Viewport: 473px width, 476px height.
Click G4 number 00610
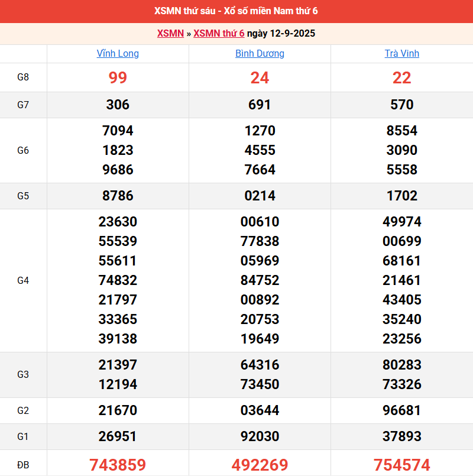(x=260, y=222)
